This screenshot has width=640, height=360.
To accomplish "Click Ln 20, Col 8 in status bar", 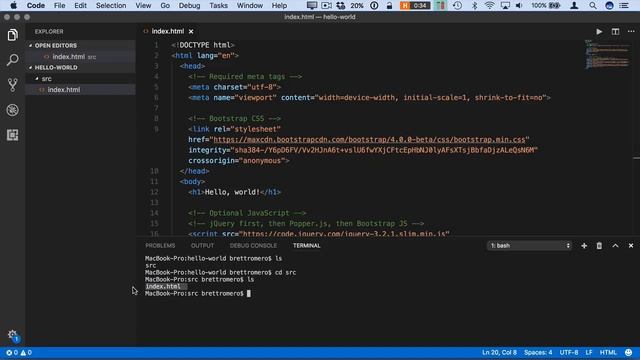I will click(x=499, y=353).
